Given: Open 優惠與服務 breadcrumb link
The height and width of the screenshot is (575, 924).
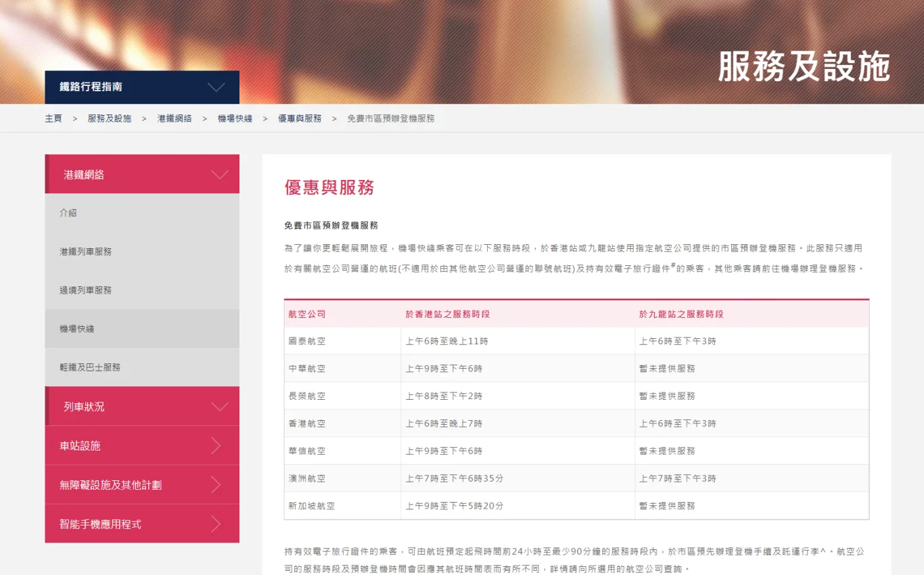Looking at the screenshot, I should (300, 118).
